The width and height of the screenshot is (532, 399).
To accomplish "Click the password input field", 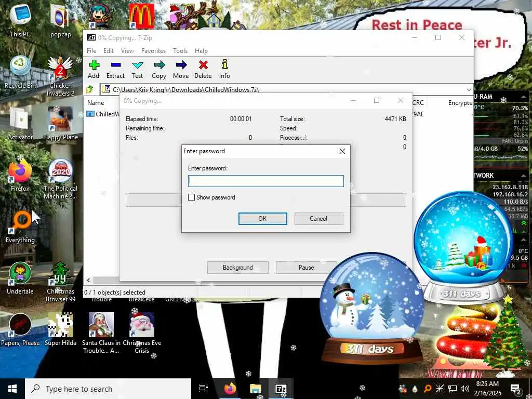I will coord(266,181).
